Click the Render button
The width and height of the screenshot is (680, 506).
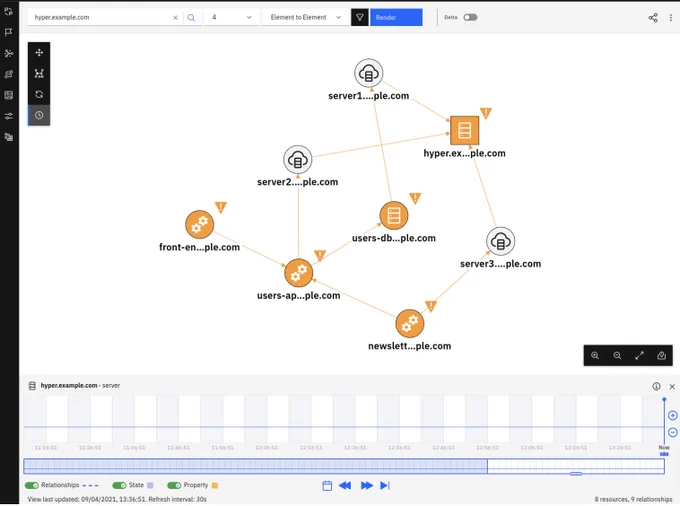click(396, 17)
